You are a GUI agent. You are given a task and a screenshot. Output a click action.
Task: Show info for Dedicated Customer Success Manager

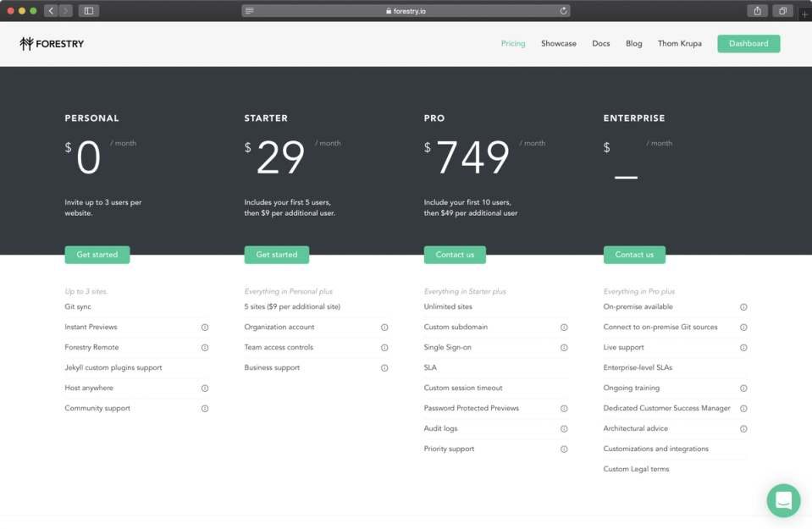point(743,409)
